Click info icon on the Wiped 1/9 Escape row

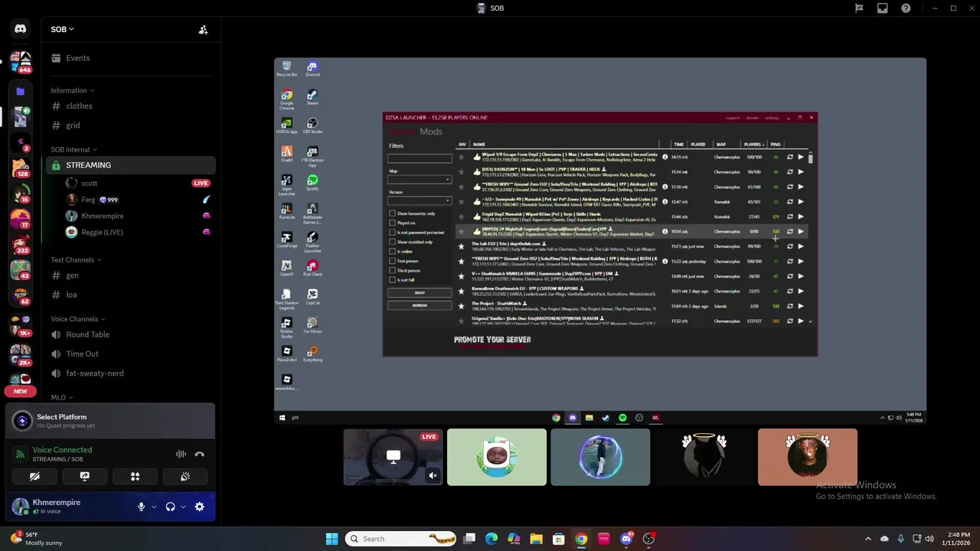(x=665, y=157)
